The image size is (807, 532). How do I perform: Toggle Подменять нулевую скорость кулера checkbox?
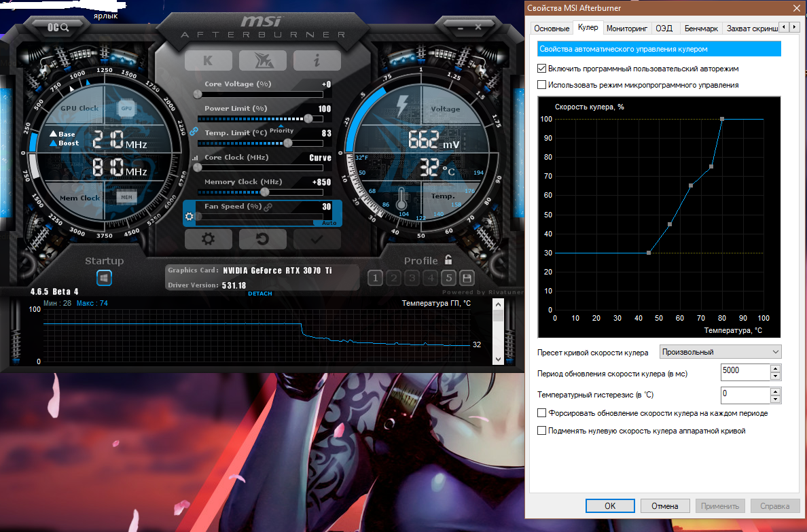tap(541, 431)
